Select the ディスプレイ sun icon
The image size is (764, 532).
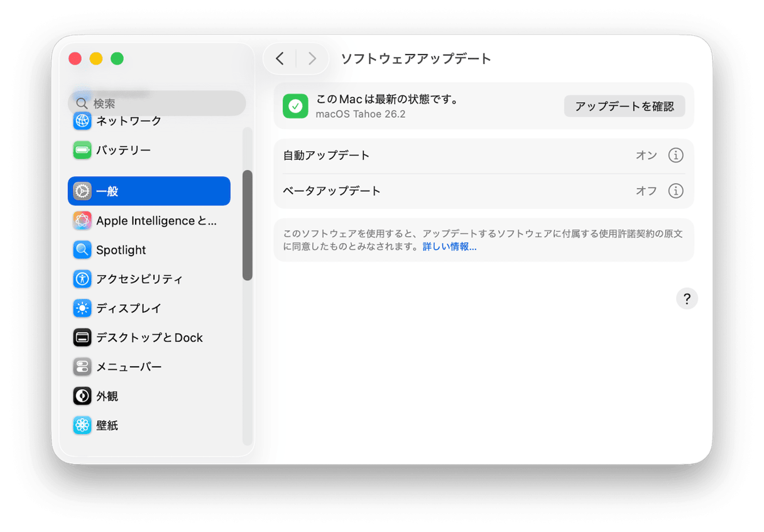coord(82,308)
